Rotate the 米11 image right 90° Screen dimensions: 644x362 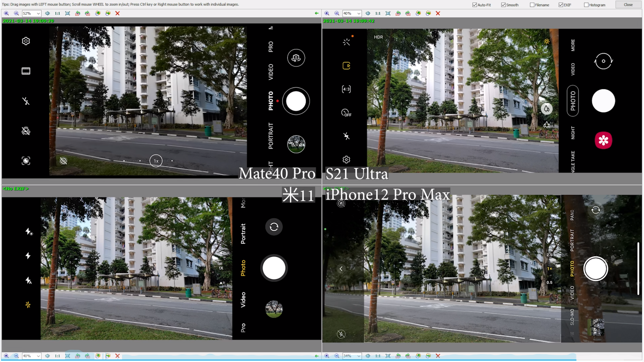(88, 356)
